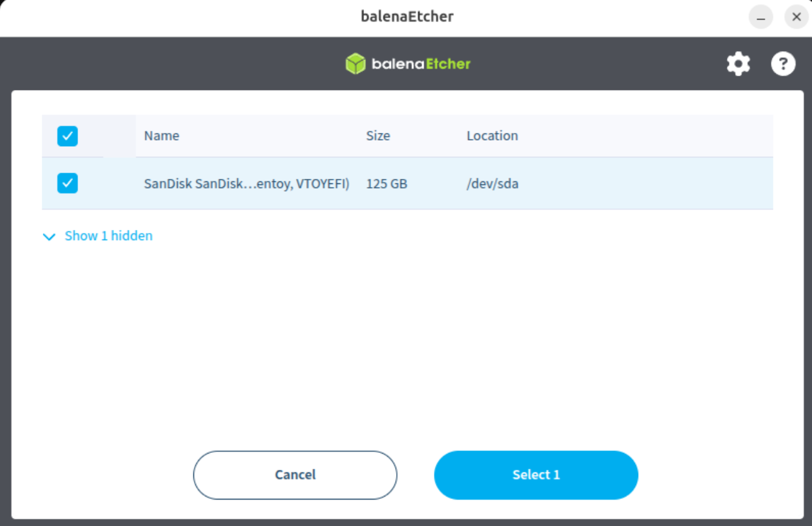Click the green balena cube logo

coord(355,64)
